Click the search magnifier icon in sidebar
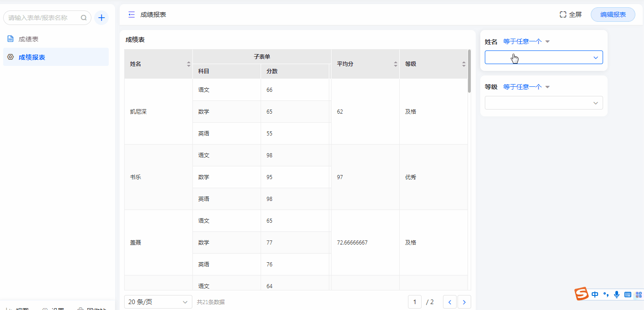Screen dimensions: 644x310 pos(84,18)
